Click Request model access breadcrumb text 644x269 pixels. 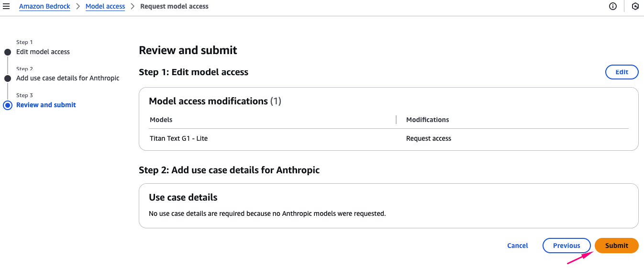(x=174, y=7)
